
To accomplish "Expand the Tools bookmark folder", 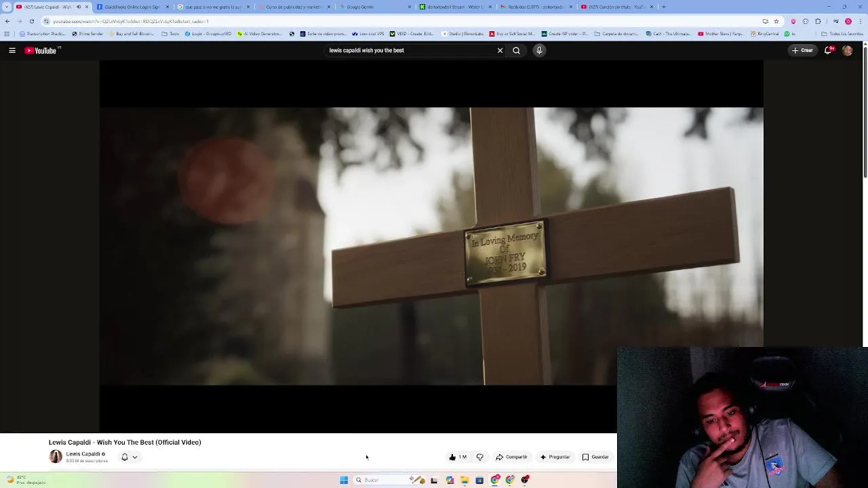I will point(170,34).
